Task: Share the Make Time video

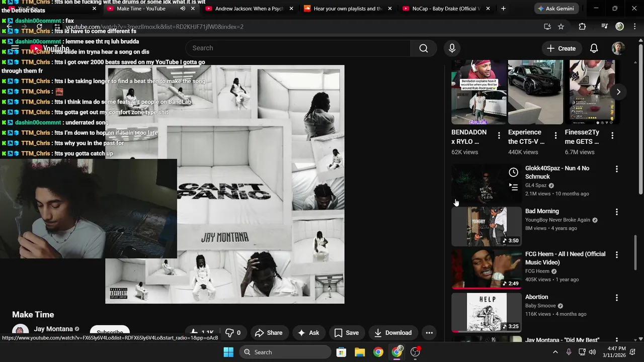Action: pos(269,333)
